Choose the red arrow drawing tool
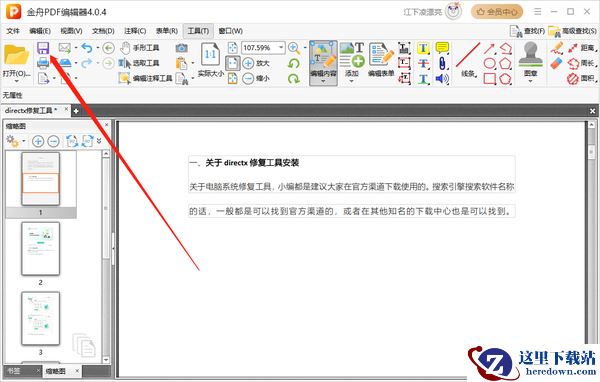 coord(489,48)
